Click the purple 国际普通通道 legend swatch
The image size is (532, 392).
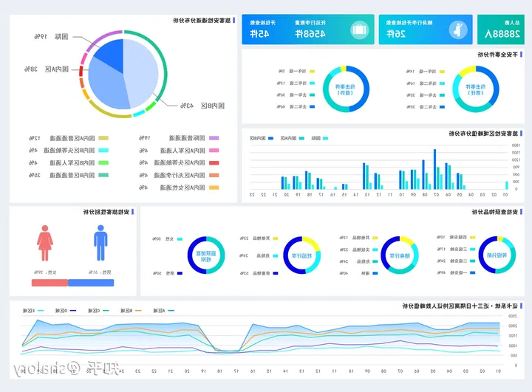pos(214,138)
